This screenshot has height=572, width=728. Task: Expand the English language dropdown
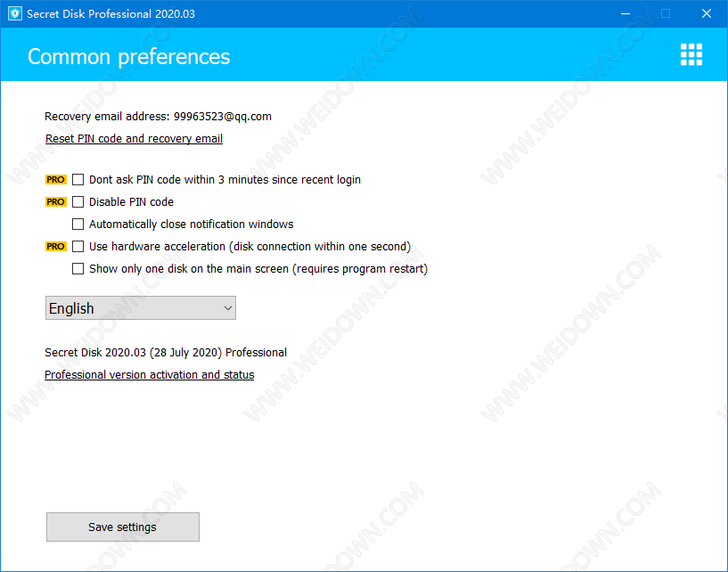click(140, 308)
